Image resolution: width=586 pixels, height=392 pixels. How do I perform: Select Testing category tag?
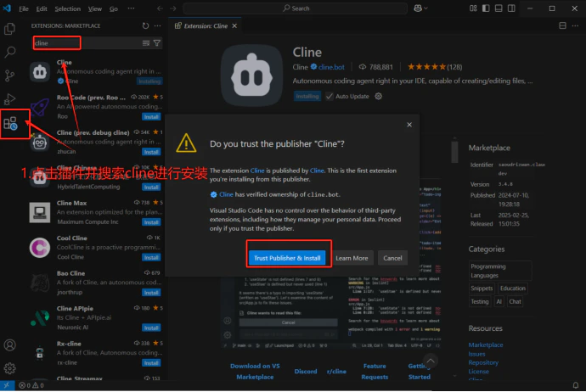tap(480, 302)
